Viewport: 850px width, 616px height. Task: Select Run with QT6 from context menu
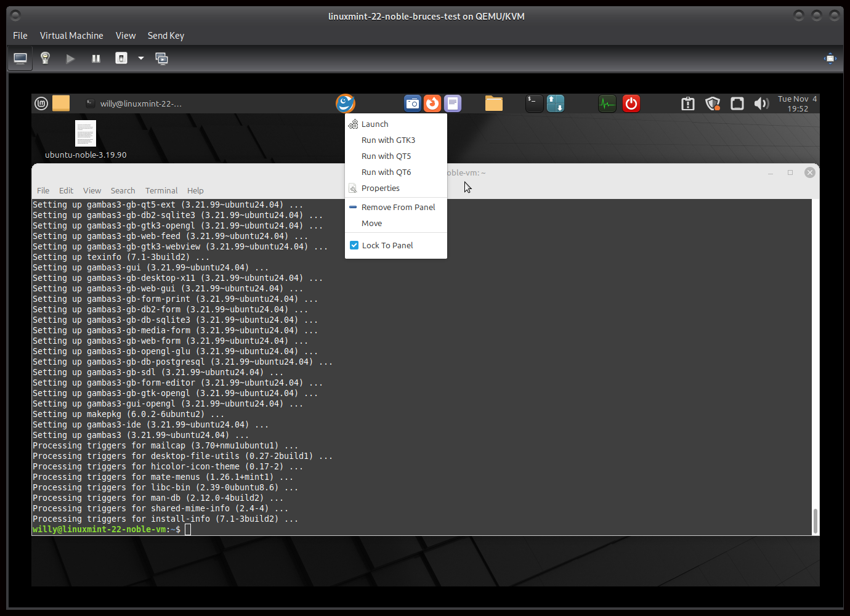tap(386, 172)
